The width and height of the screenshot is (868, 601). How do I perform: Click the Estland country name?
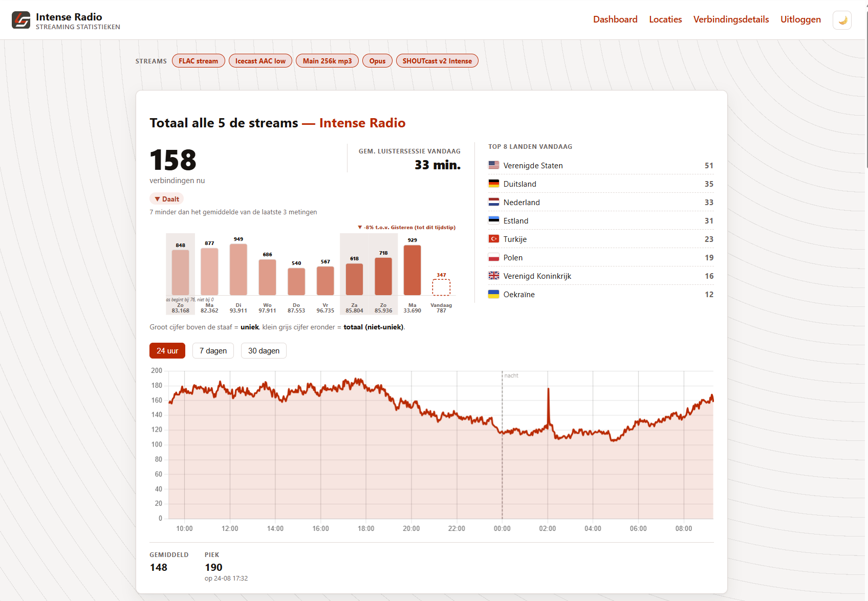point(516,221)
